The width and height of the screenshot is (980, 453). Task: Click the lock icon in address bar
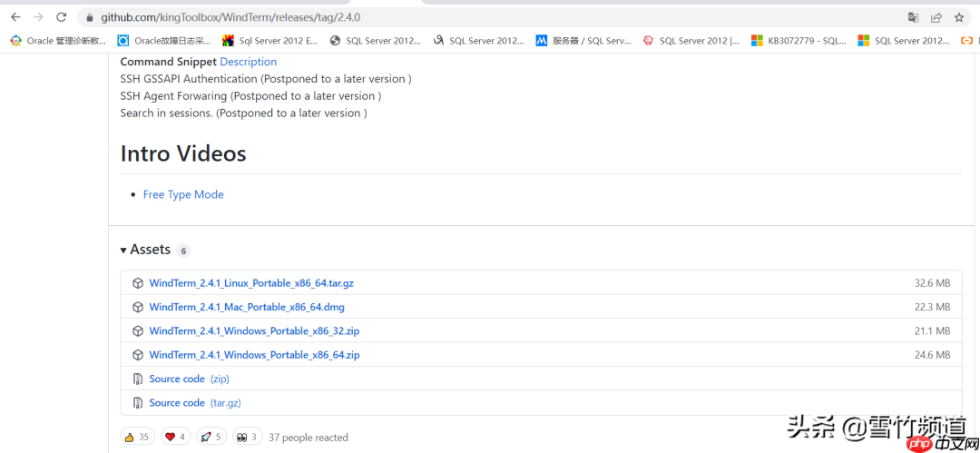89,18
